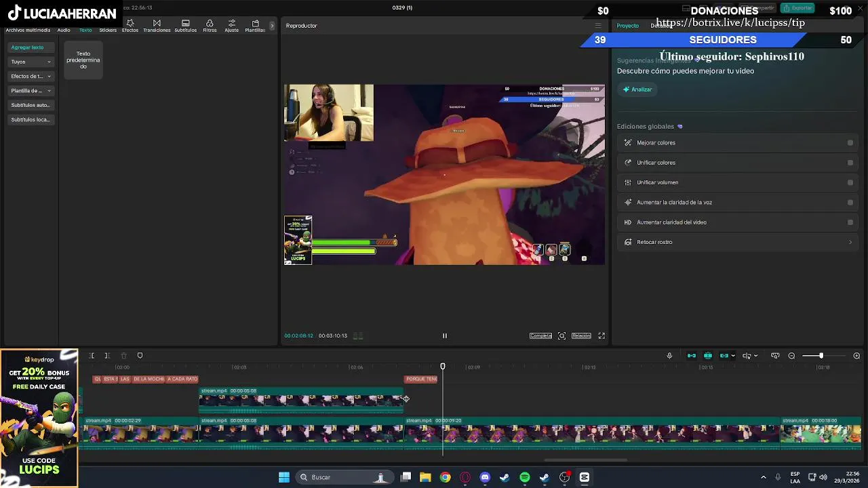Screen dimensions: 868x488
Task: Toggle clip linkage in timeline toolbar
Action: [724, 356]
